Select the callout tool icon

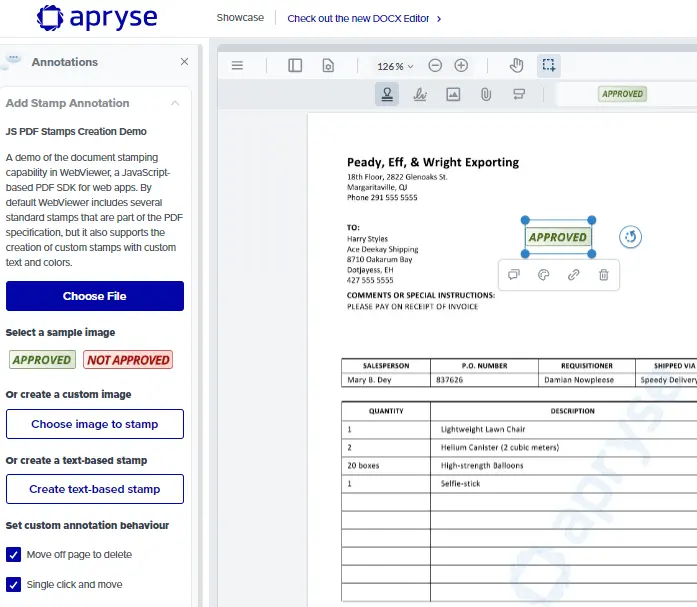[519, 94]
